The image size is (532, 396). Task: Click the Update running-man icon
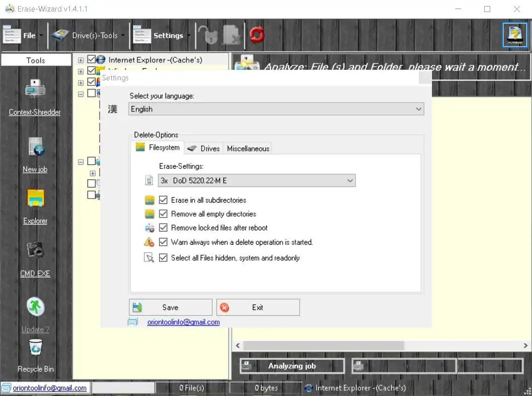[x=36, y=307]
